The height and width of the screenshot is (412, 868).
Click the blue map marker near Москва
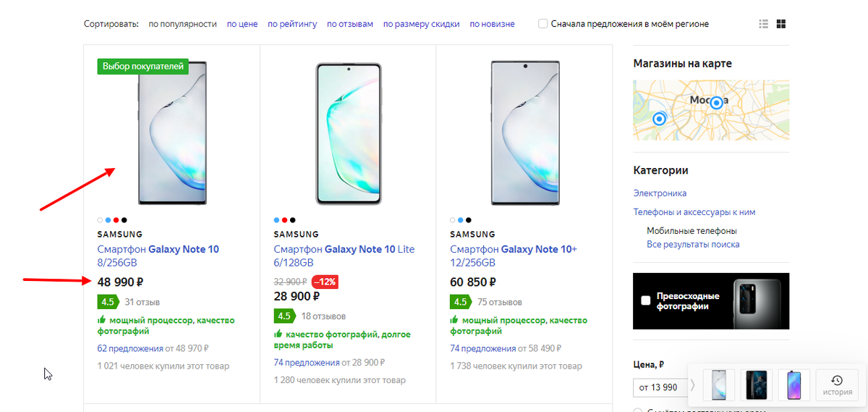click(716, 103)
